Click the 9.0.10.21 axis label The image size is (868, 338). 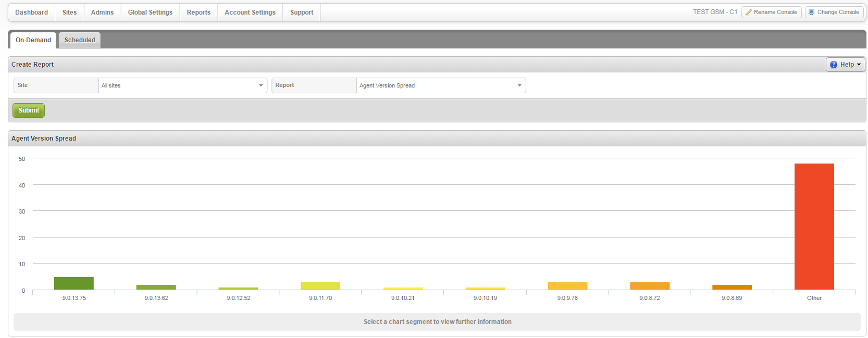[x=403, y=298]
